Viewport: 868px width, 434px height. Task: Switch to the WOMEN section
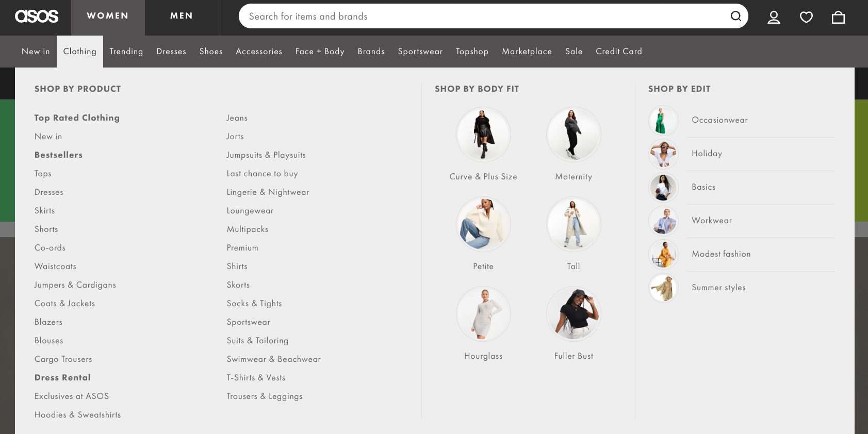pyautogui.click(x=108, y=16)
